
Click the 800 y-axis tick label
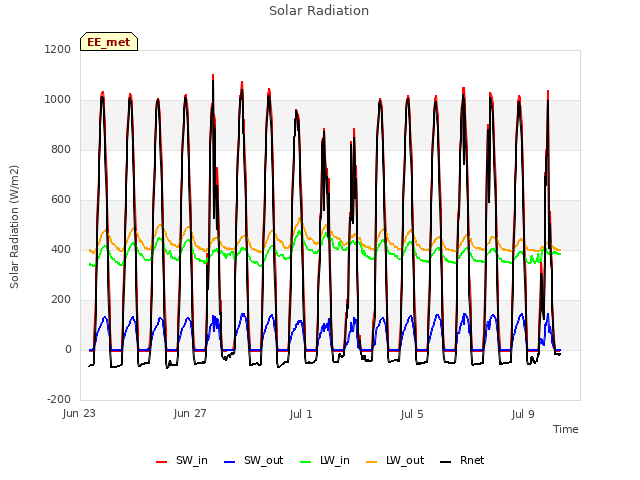pos(61,149)
